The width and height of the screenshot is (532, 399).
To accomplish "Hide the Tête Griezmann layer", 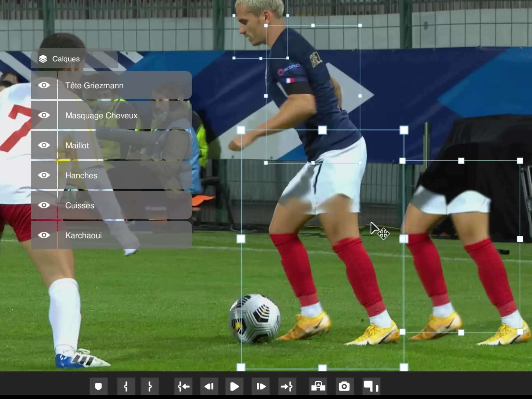I will point(44,85).
